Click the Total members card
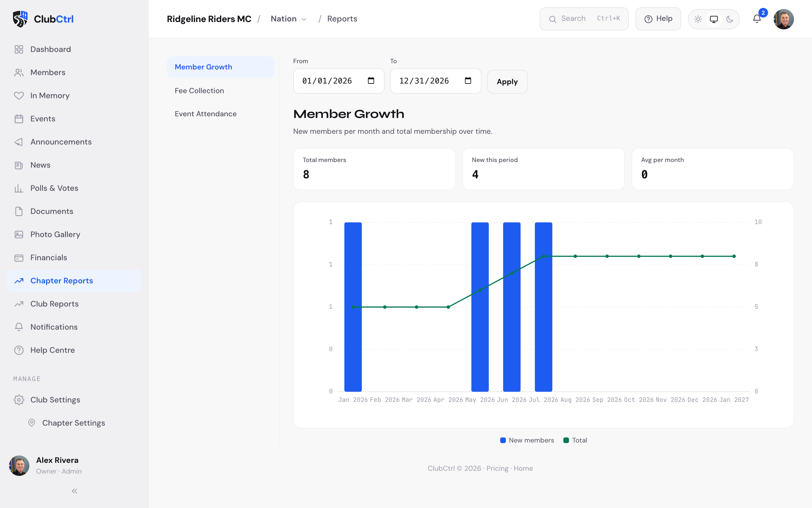This screenshot has width=812, height=508. coord(374,169)
